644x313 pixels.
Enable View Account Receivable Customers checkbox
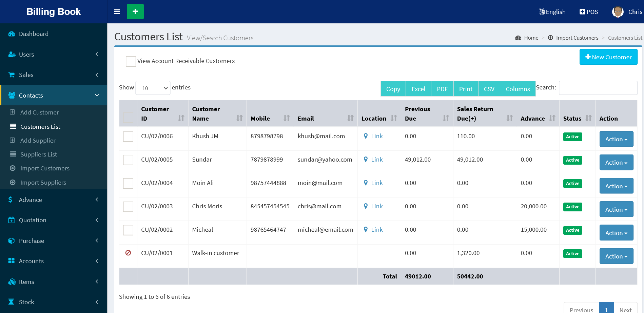[x=131, y=61]
